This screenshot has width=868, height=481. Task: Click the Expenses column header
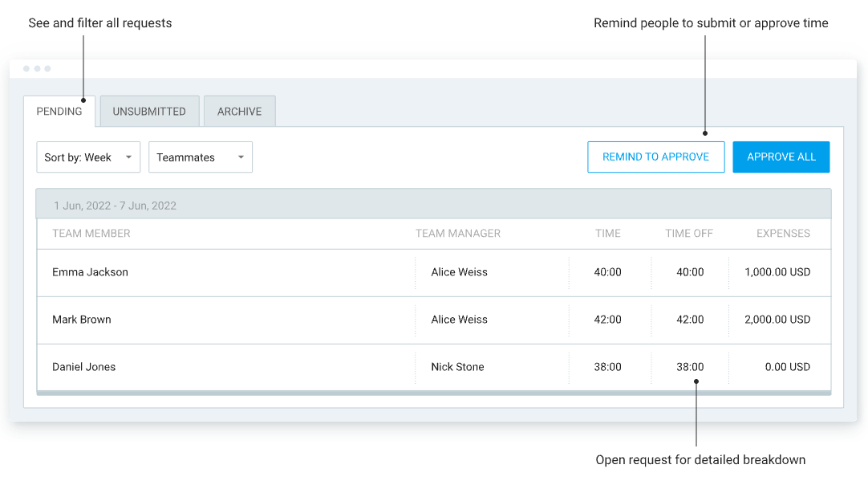(x=783, y=234)
